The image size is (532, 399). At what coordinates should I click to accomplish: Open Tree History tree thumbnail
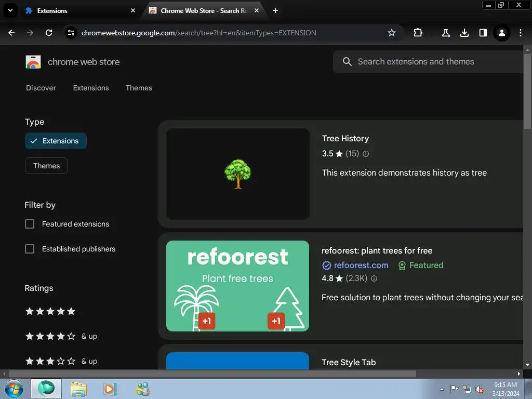(x=238, y=174)
